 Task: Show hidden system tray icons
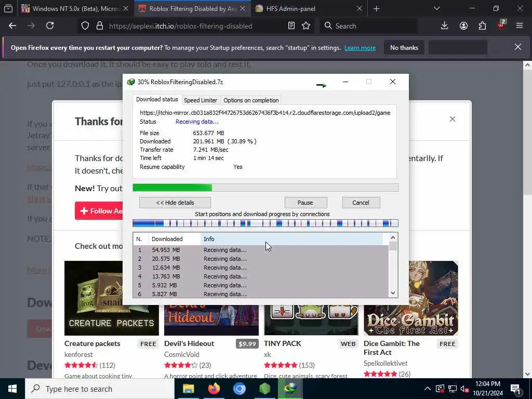pyautogui.click(x=428, y=389)
